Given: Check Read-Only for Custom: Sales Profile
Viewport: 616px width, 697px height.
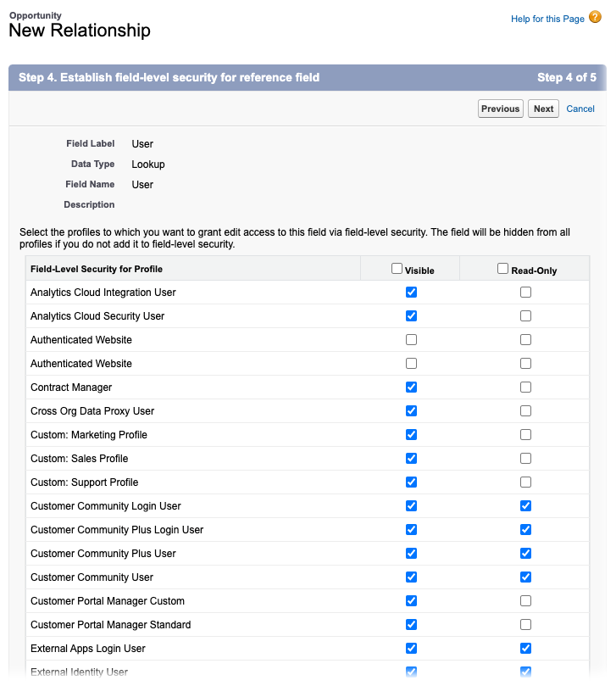Looking at the screenshot, I should point(525,458).
